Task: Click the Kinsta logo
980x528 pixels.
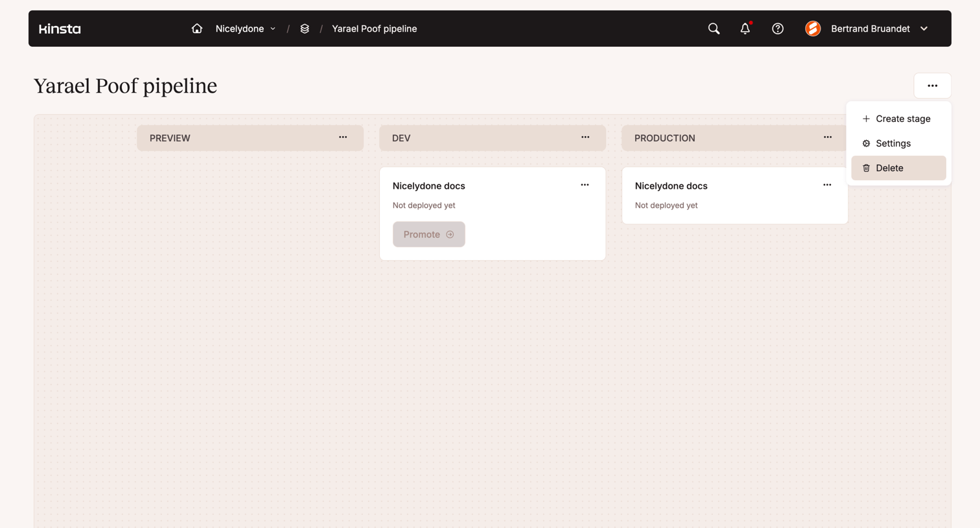Action: tap(60, 29)
